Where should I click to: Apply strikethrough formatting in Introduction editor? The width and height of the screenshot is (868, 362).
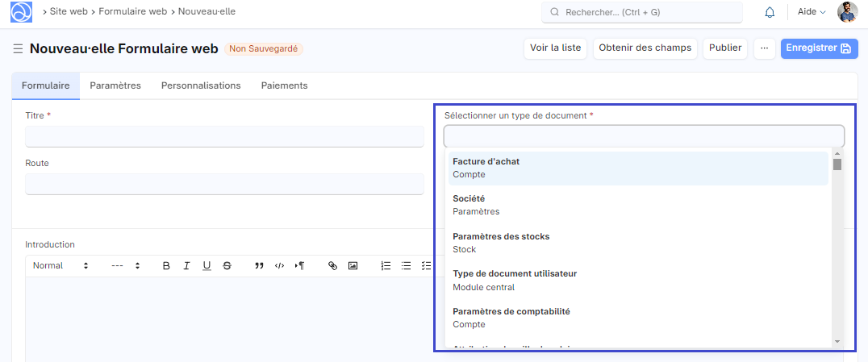pos(227,266)
